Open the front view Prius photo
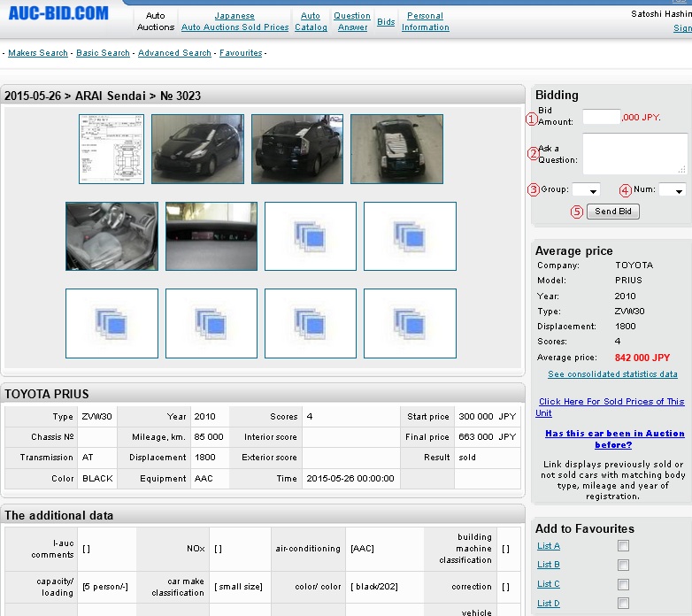Screen dimensions: 692x616 [197, 149]
